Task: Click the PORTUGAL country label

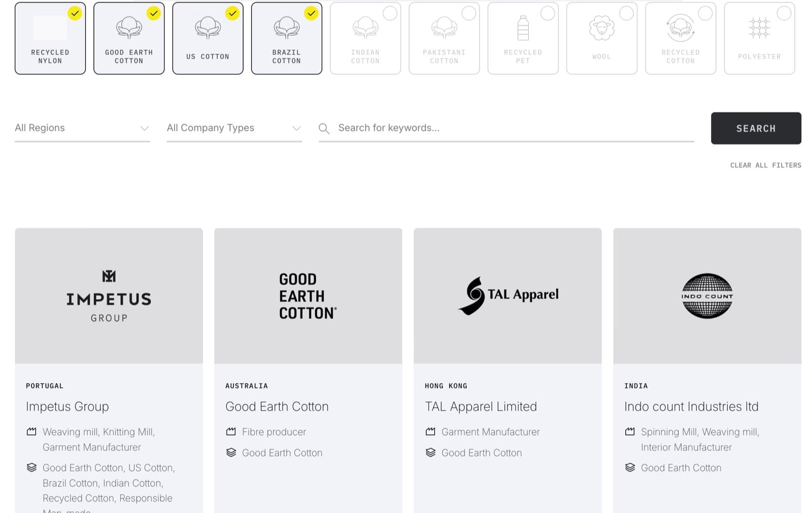Action: coord(45,386)
